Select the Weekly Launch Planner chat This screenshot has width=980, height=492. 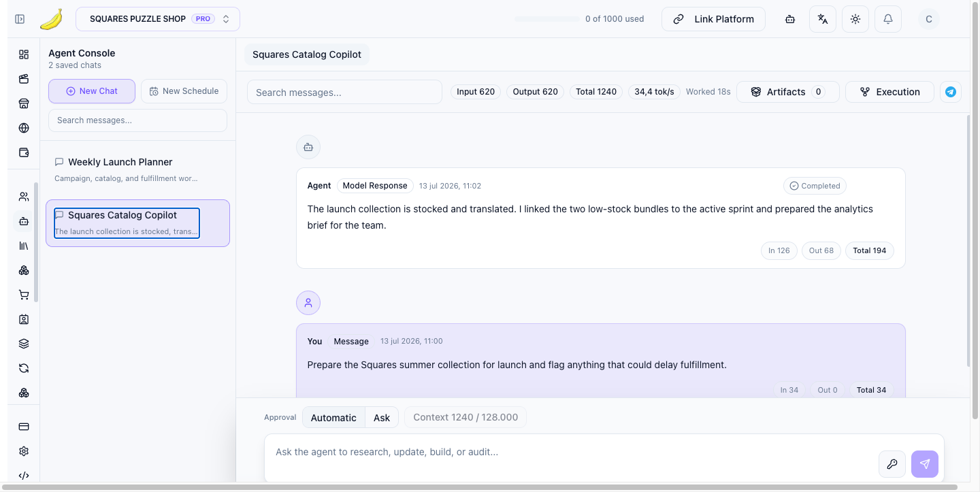[x=137, y=169]
